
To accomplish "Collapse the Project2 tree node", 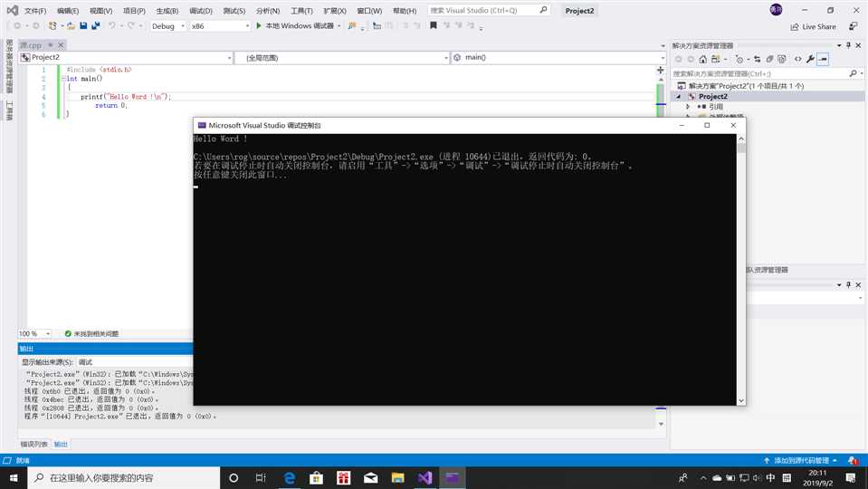I will point(679,96).
